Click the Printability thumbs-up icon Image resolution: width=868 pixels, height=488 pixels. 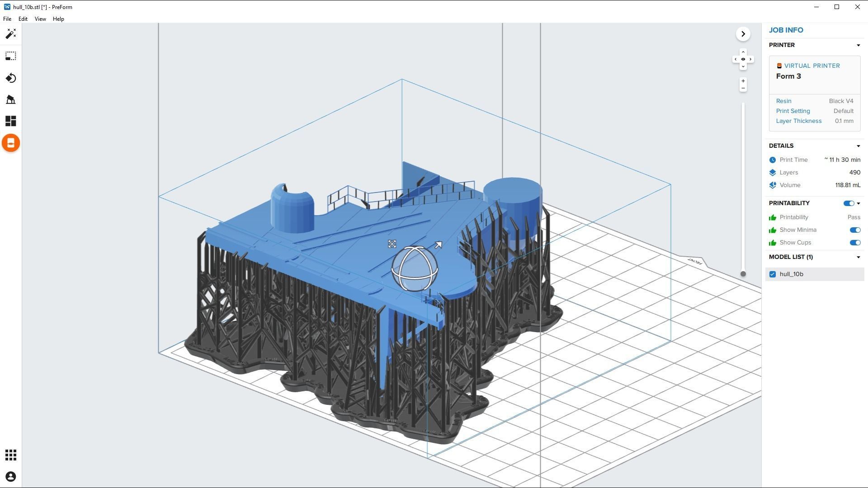(x=773, y=217)
